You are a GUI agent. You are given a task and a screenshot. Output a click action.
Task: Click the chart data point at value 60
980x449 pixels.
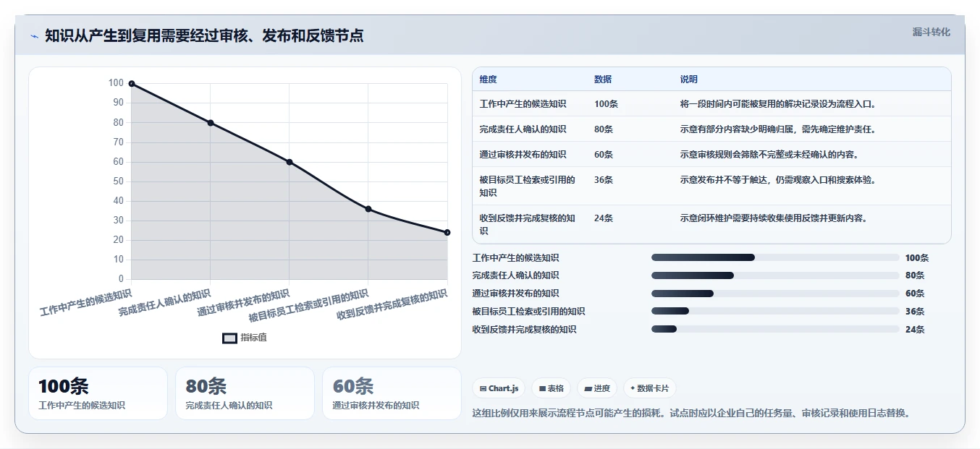(290, 162)
